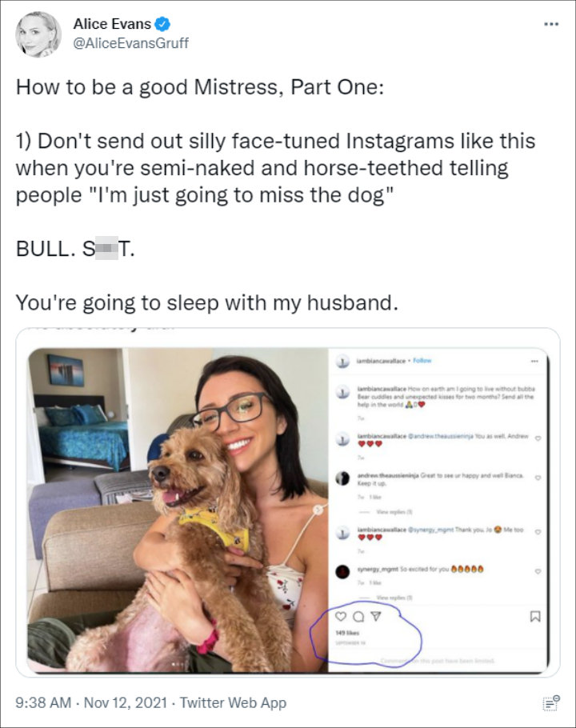Click the Alice Evans display name
This screenshot has width=576, height=728.
(112, 24)
